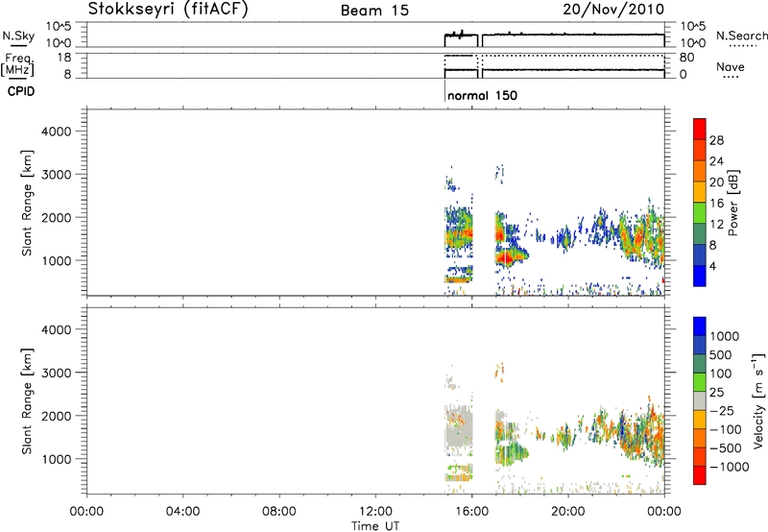Click the "normal 150" CPID text
Screen dimensions: 768x532
483,95
